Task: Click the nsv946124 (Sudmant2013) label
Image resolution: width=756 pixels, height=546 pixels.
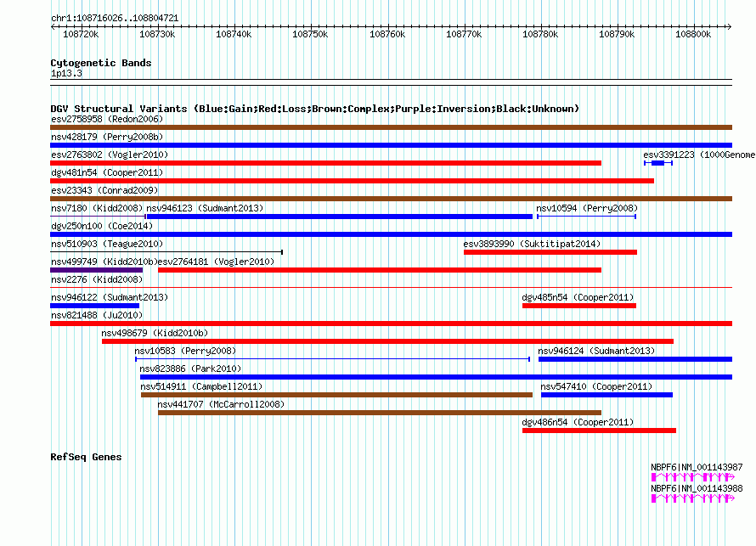Action: pos(596,351)
